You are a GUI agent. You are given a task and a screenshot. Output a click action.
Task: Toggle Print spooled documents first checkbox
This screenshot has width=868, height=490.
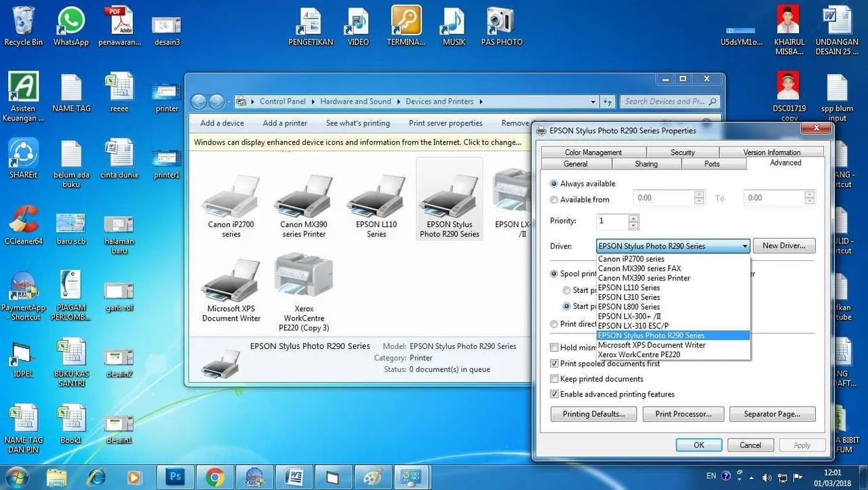point(554,363)
